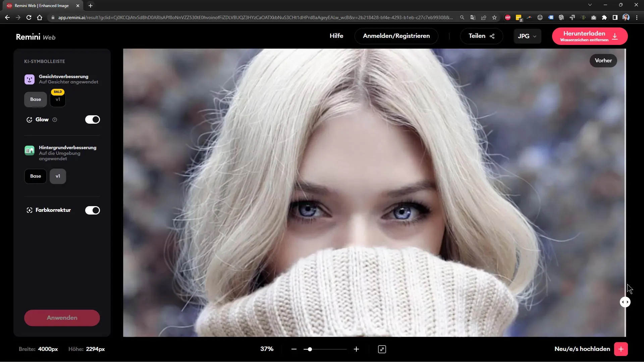
Task: Toggle the Farbkorrektur switch off
Action: click(93, 210)
